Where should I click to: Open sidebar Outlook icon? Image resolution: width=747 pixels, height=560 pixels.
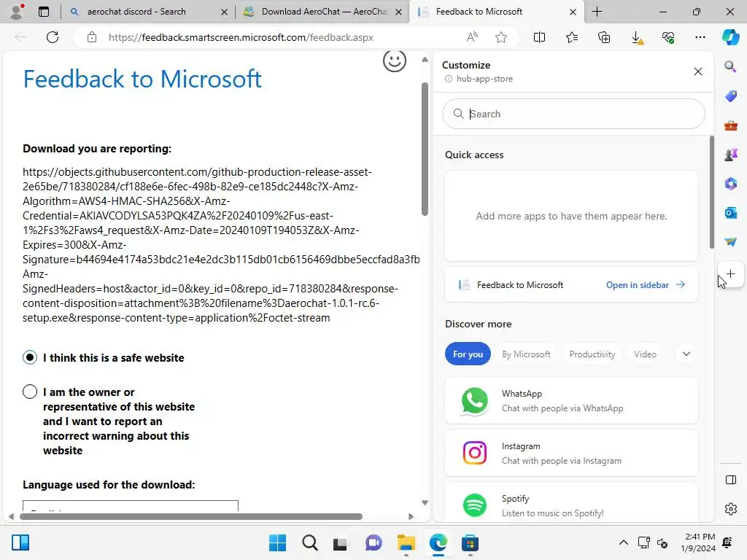click(x=731, y=213)
